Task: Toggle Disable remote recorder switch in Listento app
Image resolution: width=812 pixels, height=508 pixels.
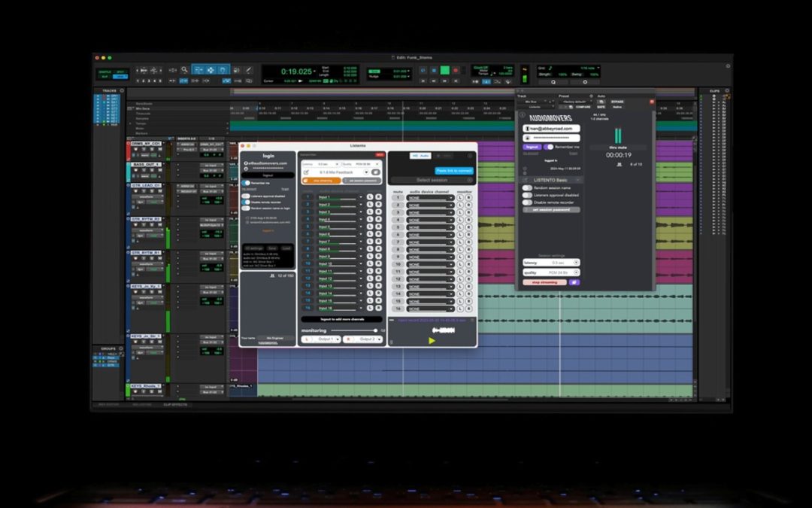Action: pyautogui.click(x=245, y=202)
